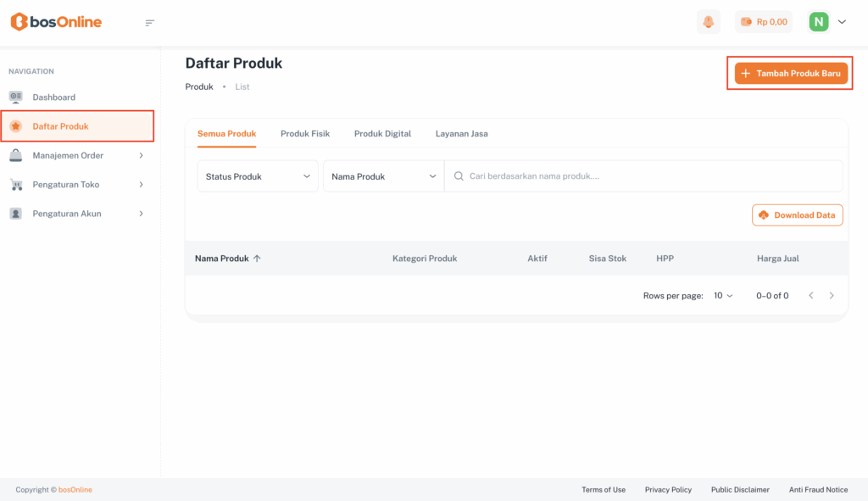Click the Manajemen Order bag icon

click(x=15, y=155)
